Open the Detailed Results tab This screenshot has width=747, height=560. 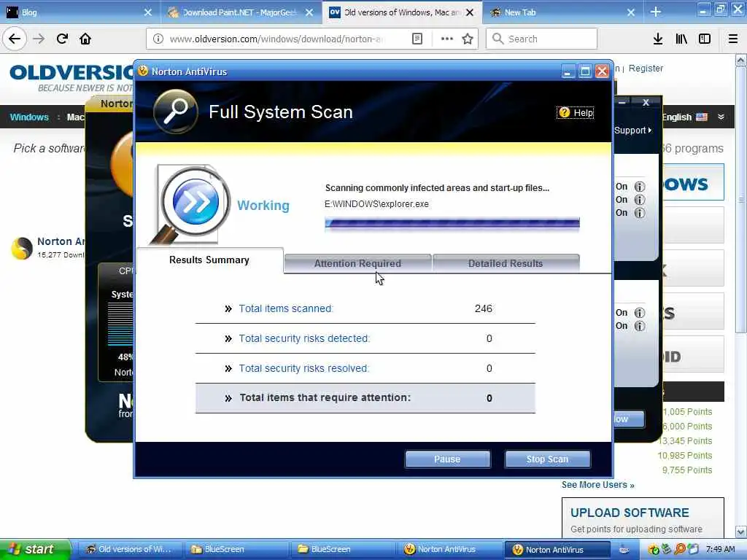(506, 263)
